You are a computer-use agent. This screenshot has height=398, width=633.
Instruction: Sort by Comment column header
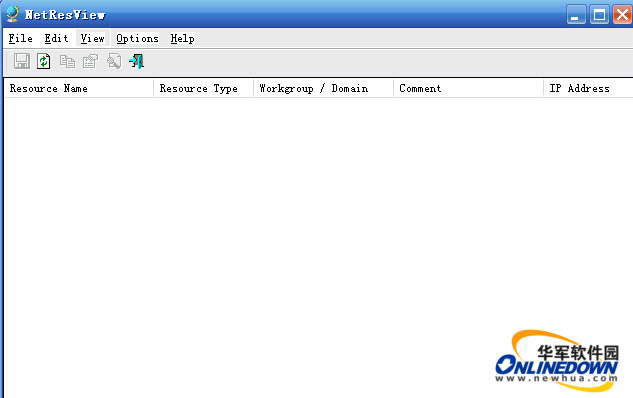468,88
